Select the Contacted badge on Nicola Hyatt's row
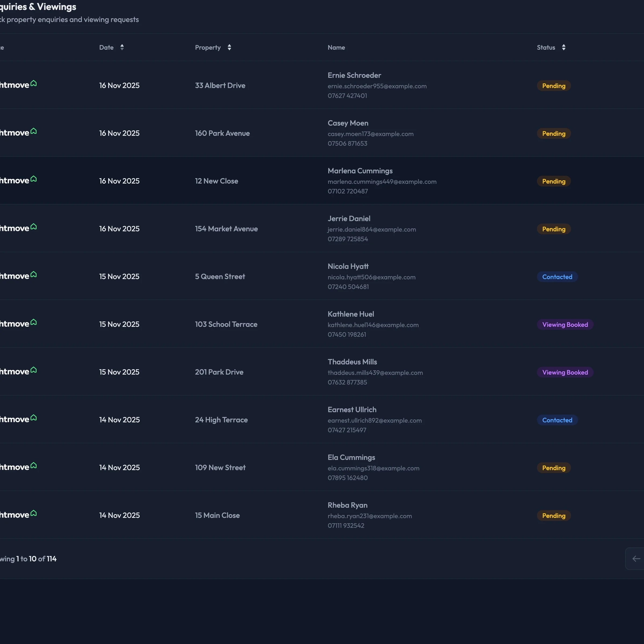The width and height of the screenshot is (644, 644). click(557, 277)
